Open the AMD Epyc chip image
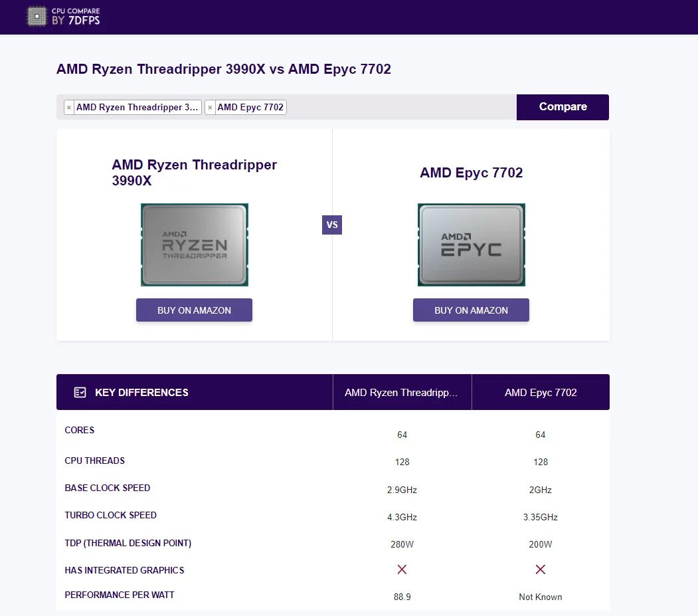 point(472,245)
